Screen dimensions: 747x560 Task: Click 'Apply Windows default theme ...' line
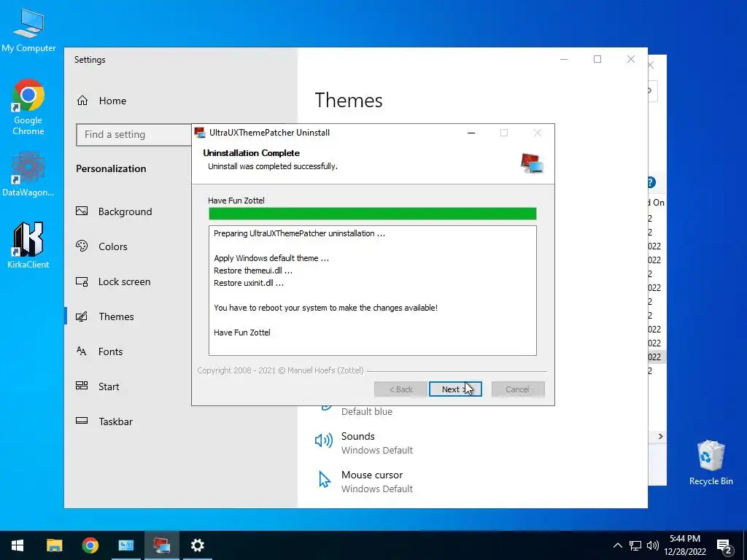coord(271,258)
